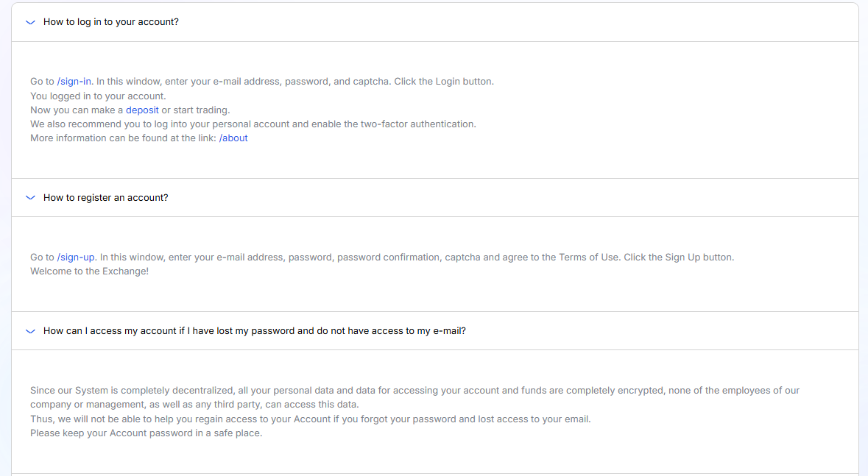This screenshot has height=476, width=868.
Task: Toggle chevron beside the lost password question
Action: 30,331
